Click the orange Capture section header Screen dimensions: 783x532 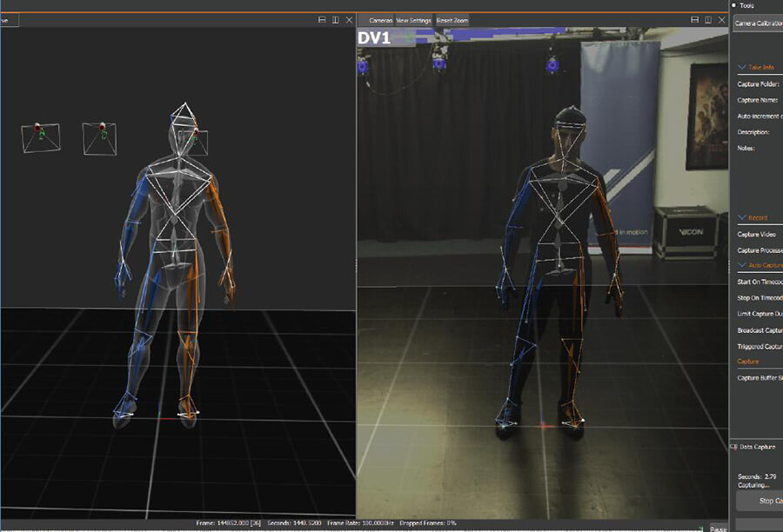[x=748, y=362]
